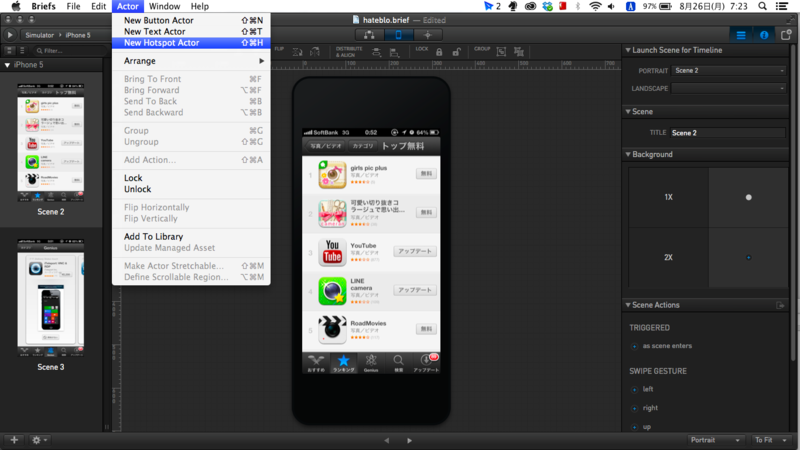
Task: Choose Add To Library
Action: tap(191, 237)
